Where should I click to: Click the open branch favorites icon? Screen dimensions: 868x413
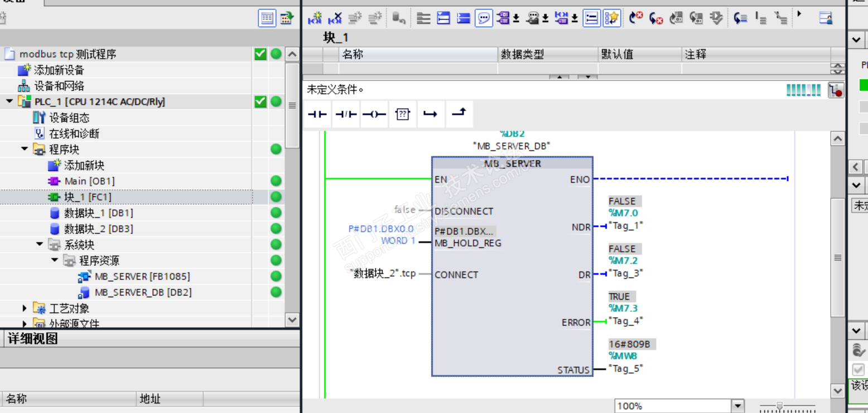431,114
